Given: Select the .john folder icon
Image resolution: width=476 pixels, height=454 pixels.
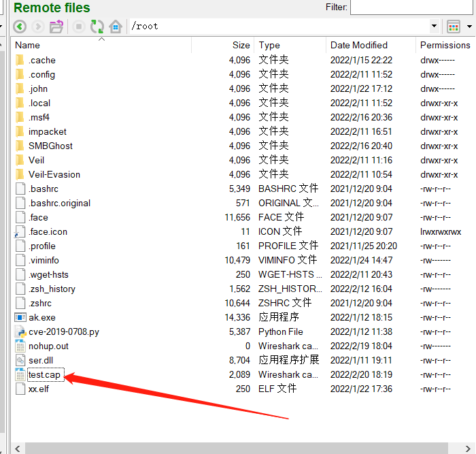Looking at the screenshot, I should pos(20,88).
